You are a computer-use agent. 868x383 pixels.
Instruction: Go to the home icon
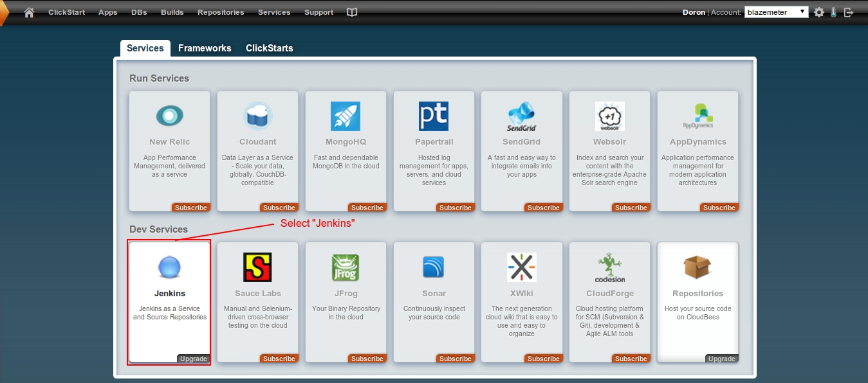29,12
